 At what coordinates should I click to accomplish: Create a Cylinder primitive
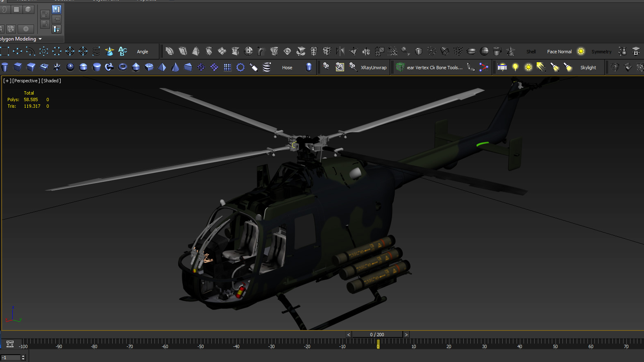click(x=5, y=67)
